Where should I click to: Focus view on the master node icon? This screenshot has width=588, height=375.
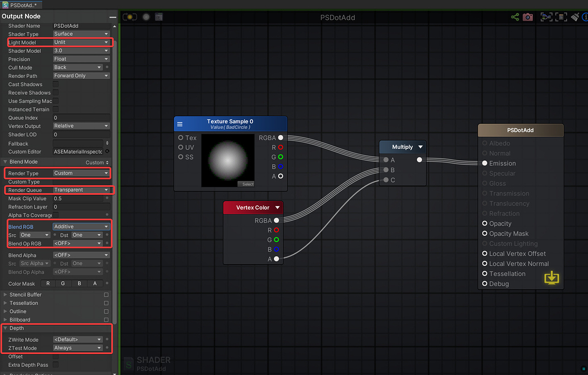pos(560,17)
